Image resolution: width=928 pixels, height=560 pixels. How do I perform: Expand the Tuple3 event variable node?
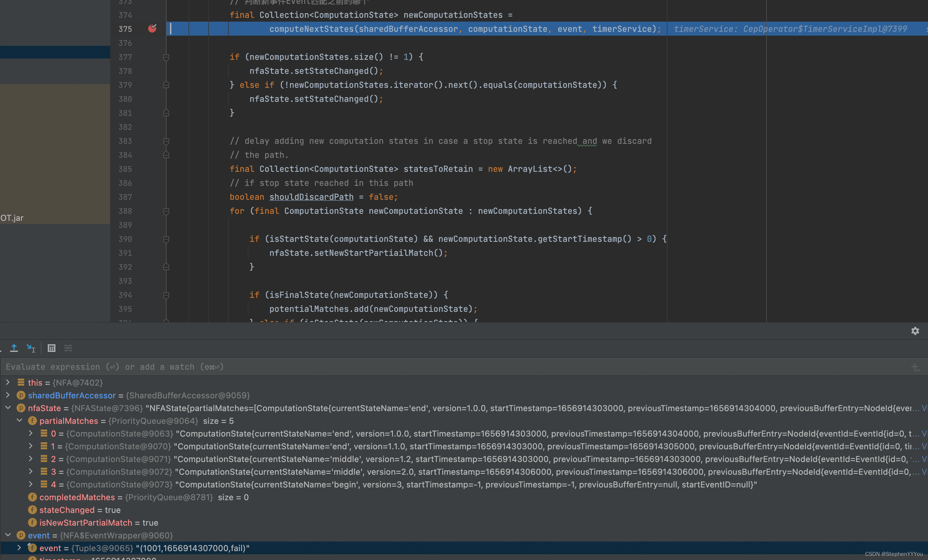19,548
